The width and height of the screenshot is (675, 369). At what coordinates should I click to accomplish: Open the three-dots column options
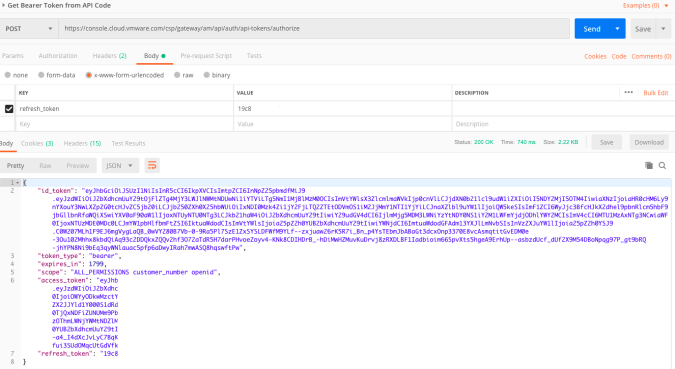coord(629,92)
